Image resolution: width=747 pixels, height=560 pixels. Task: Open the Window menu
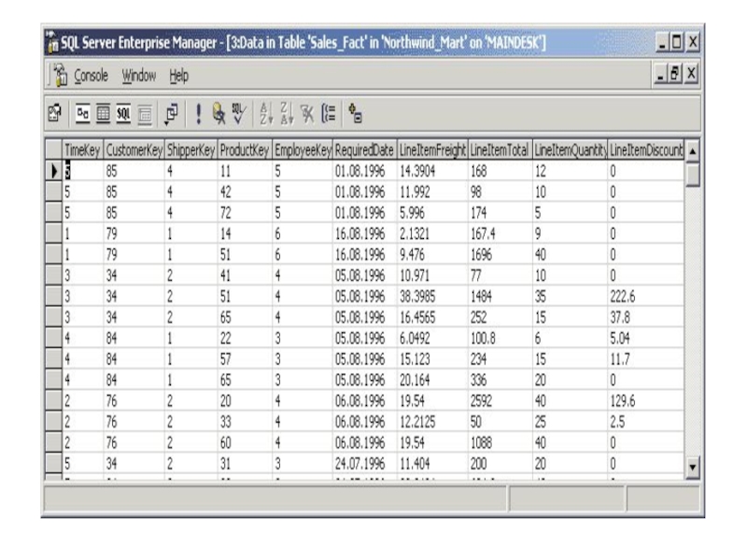coord(138,76)
